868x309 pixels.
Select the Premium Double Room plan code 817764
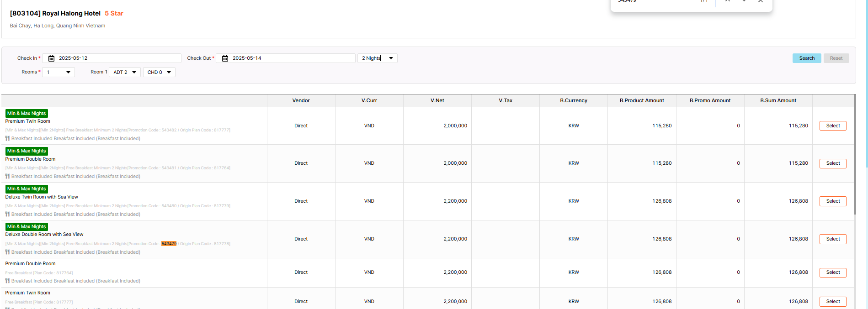tap(833, 272)
